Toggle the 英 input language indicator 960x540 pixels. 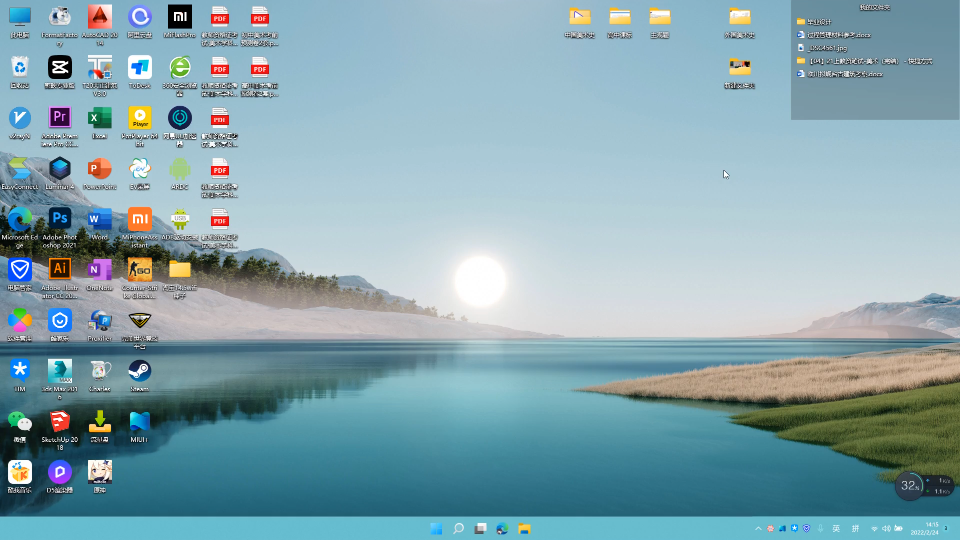[x=836, y=528]
